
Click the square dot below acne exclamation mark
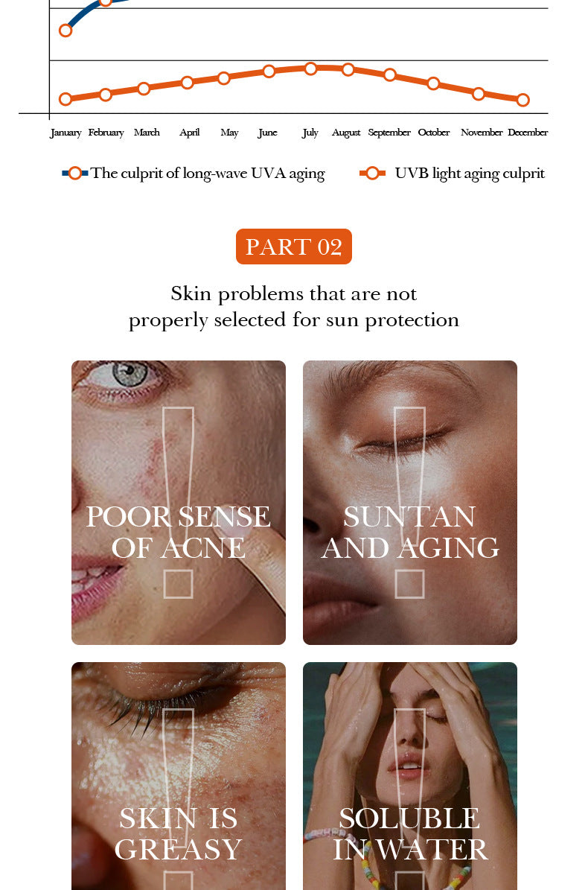coord(178,584)
